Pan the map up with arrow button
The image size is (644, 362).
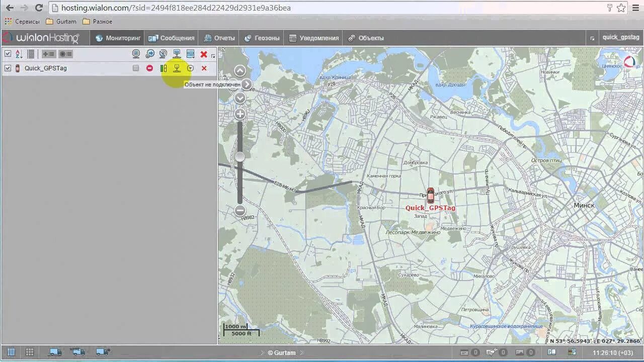pos(240,70)
